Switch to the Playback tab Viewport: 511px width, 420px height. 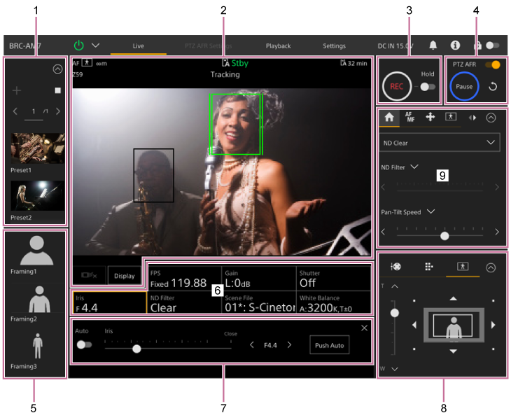click(278, 46)
